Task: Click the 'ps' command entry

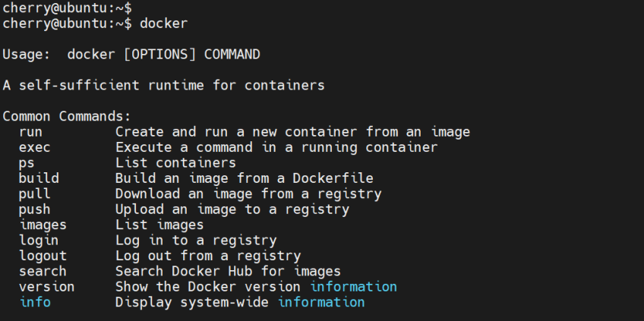Action: click(x=27, y=162)
